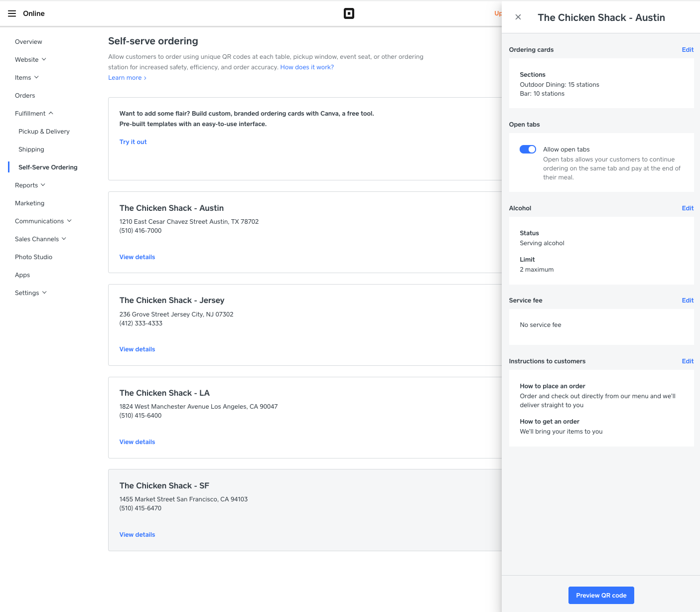The width and height of the screenshot is (700, 612).
Task: Edit the Alcohol settings
Action: [x=688, y=208]
